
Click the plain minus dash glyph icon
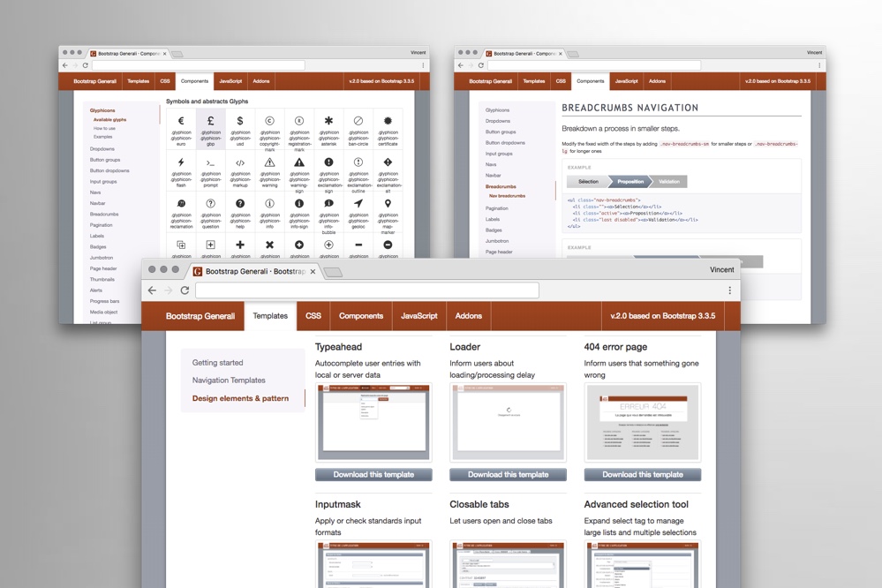358,246
